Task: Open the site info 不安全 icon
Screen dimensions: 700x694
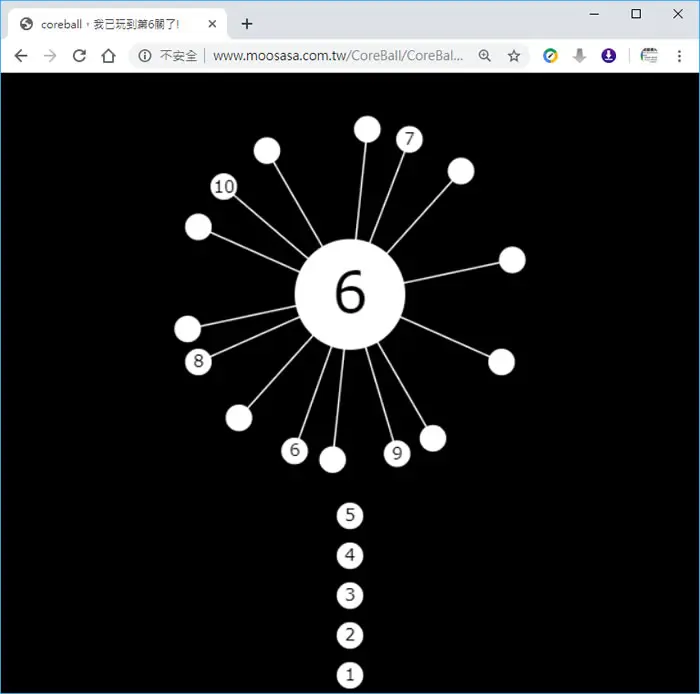Action: click(145, 56)
